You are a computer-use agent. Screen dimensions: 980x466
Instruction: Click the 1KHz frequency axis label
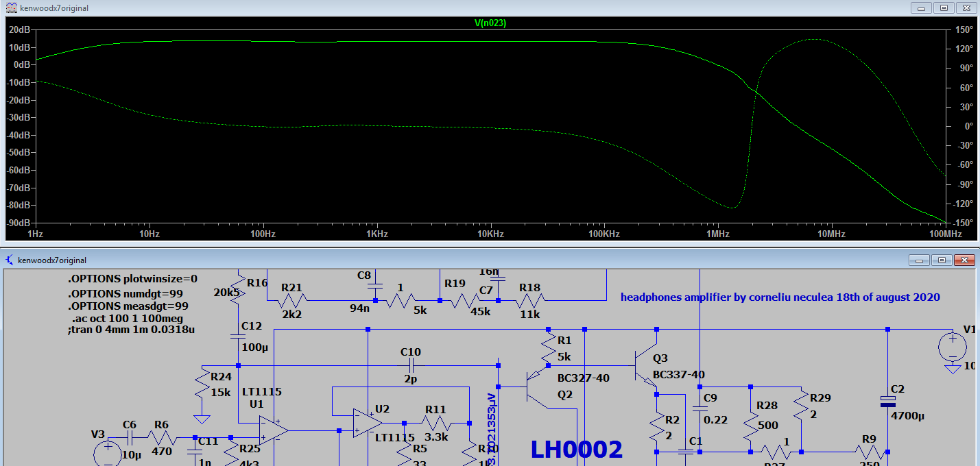(x=377, y=234)
